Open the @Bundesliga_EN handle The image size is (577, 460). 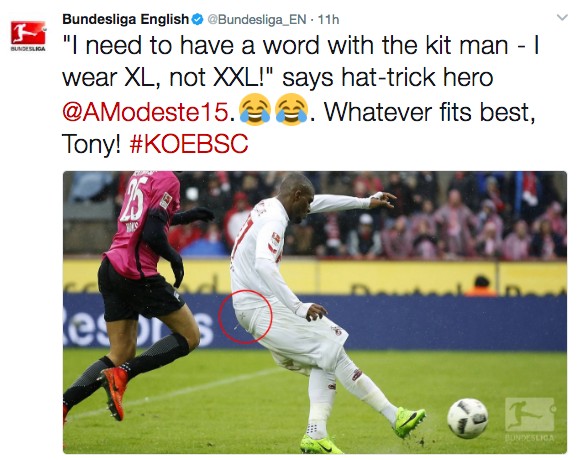coord(257,20)
